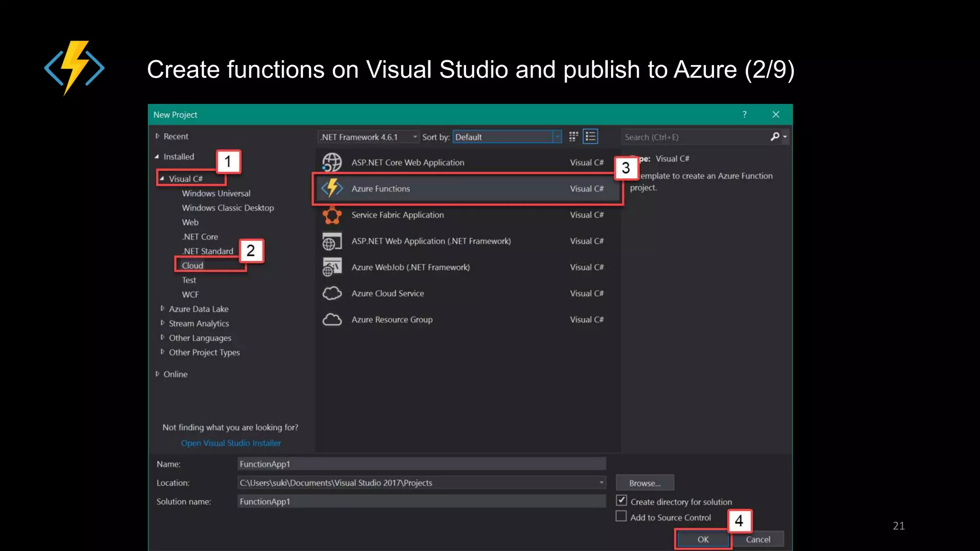This screenshot has width=980, height=551.
Task: Select the Service Fabric Application name
Action: point(398,215)
